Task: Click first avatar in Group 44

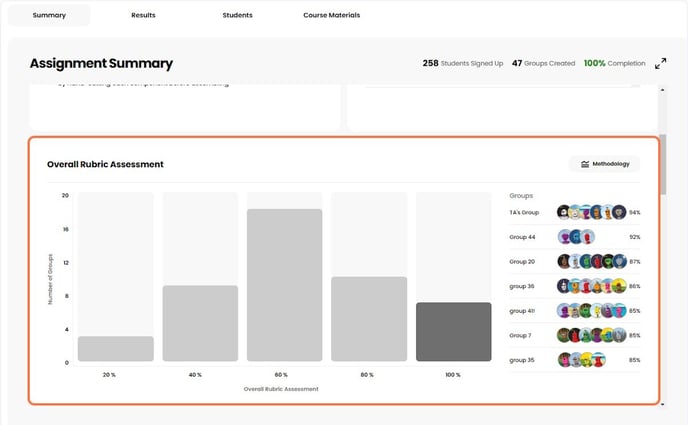Action: [x=564, y=237]
